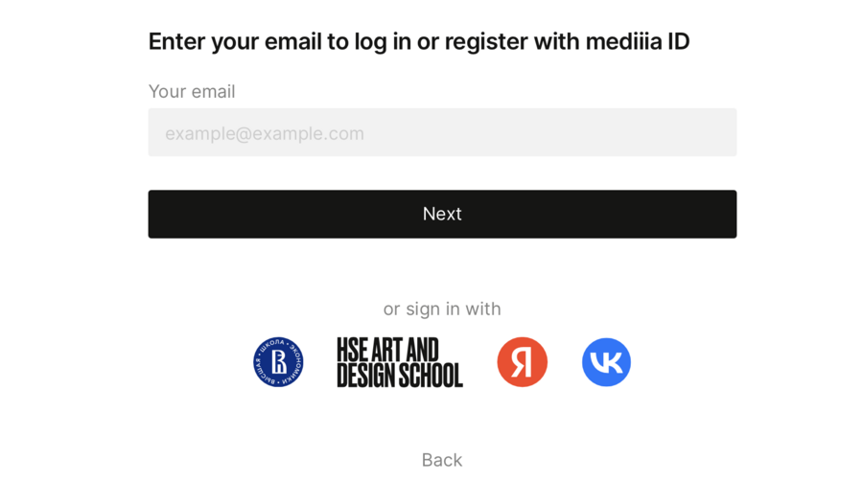Image resolution: width=863 pixels, height=504 pixels.
Task: Open VK sign-in option
Action: 606,362
